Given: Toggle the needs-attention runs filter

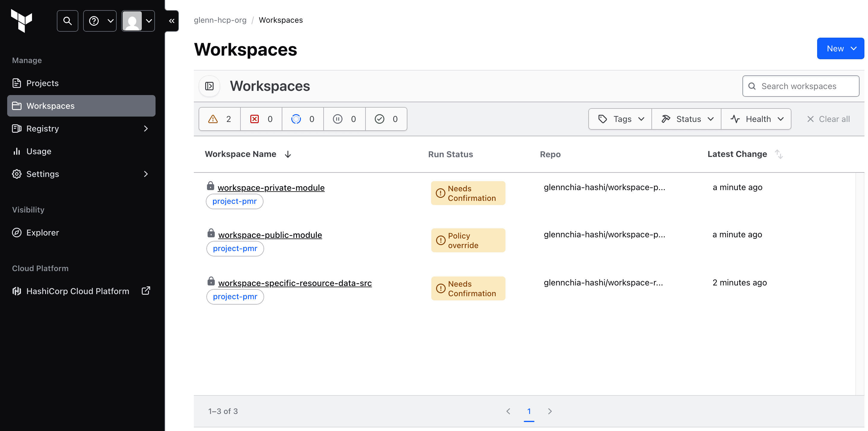Looking at the screenshot, I should coord(219,119).
